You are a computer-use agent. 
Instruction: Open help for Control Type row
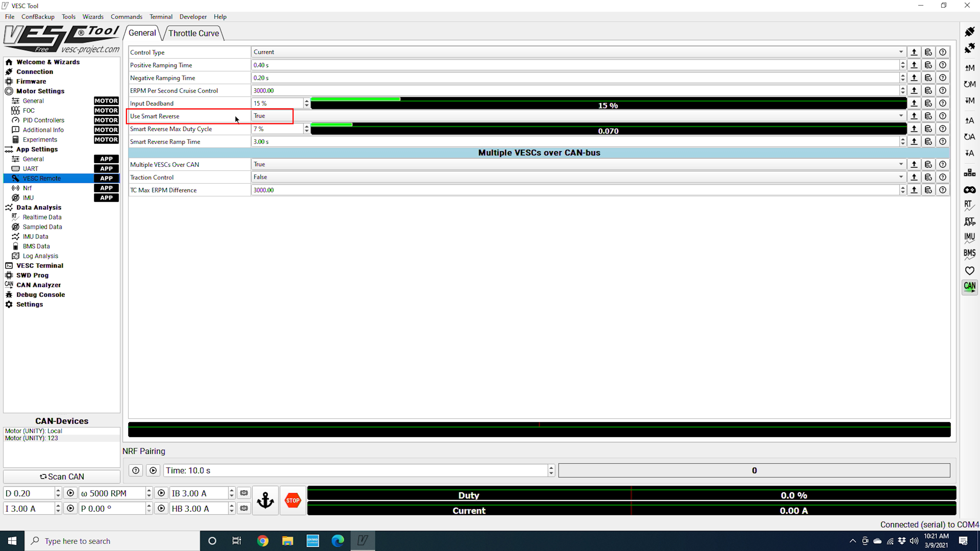point(942,52)
